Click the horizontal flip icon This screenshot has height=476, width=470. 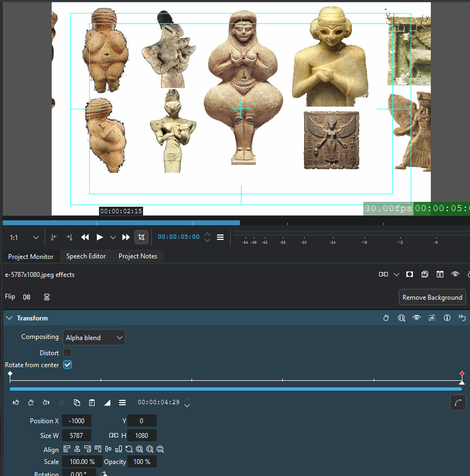tap(27, 297)
